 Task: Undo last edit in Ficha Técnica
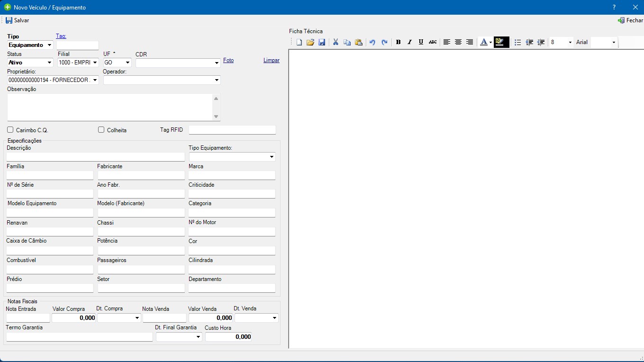372,42
